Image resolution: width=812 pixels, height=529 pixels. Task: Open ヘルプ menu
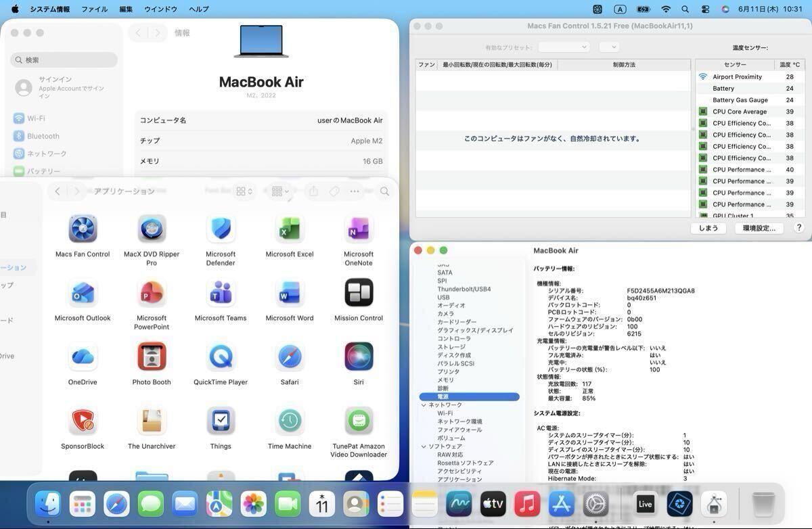[199, 9]
